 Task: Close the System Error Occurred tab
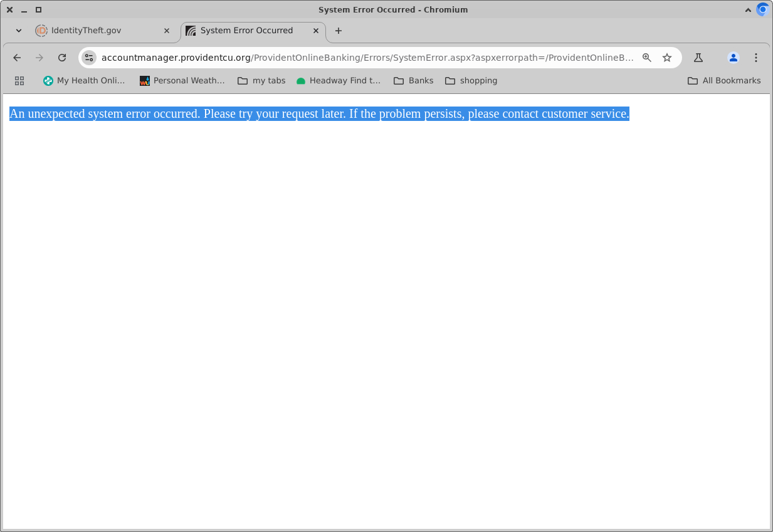coord(316,31)
